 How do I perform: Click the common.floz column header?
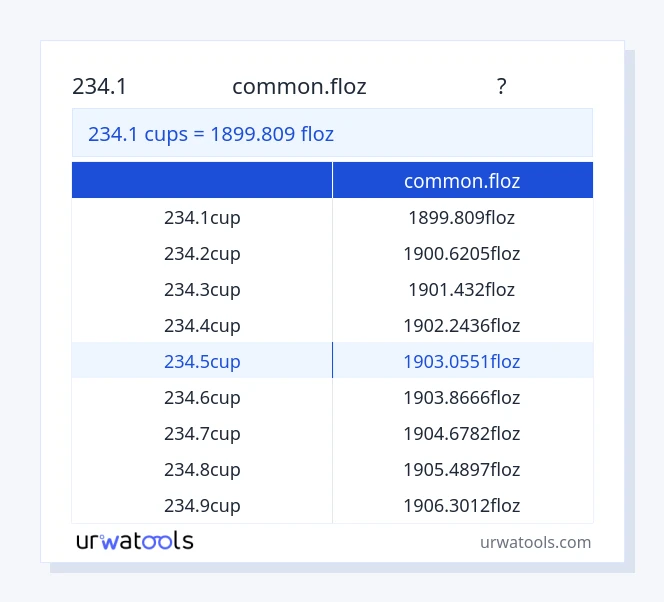[x=462, y=181]
